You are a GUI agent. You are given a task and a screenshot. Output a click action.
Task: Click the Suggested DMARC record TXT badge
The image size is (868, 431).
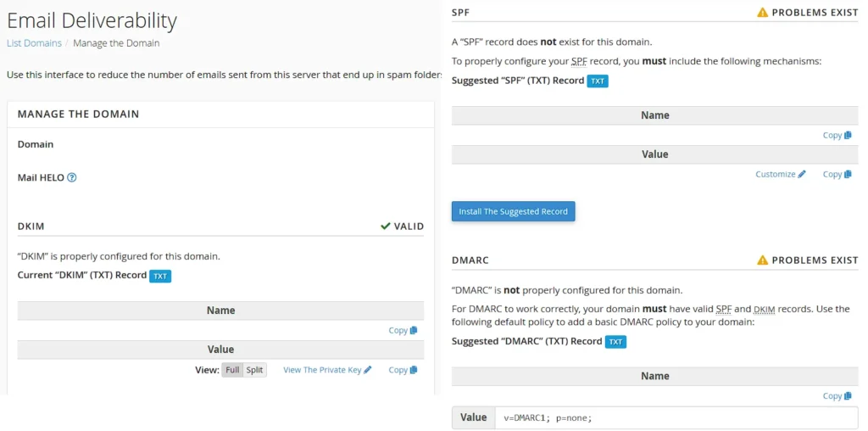[x=615, y=342]
